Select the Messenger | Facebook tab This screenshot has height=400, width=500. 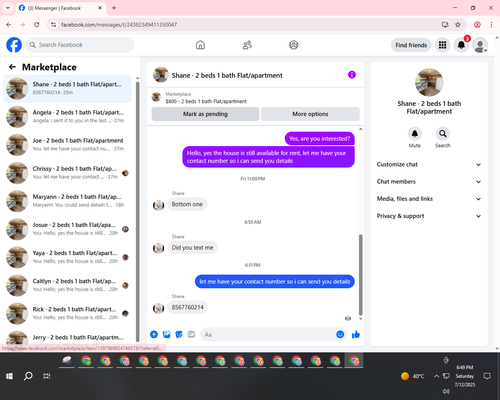click(61, 8)
